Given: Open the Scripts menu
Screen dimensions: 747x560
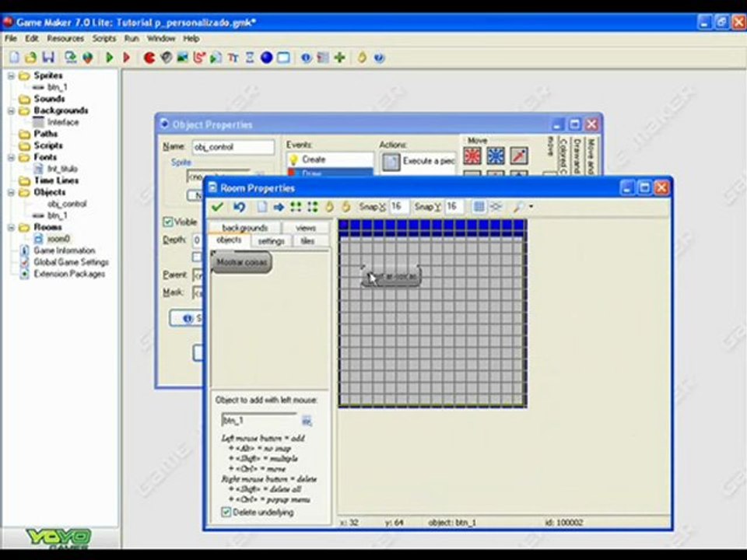Looking at the screenshot, I should (103, 39).
